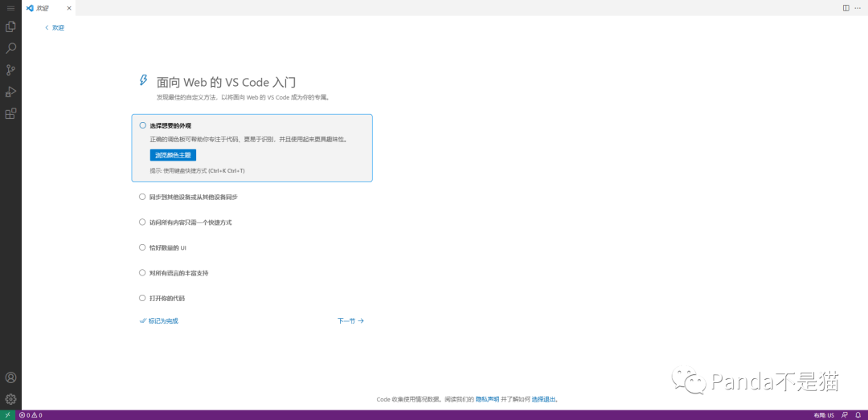Viewport: 868px width, 420px height.
Task: Expand the 打开你的代码 step
Action: pos(167,298)
